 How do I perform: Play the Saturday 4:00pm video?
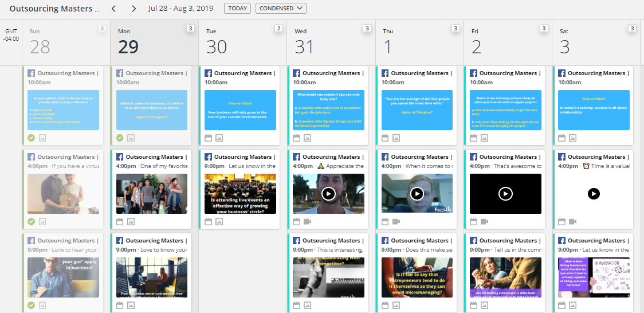594,193
